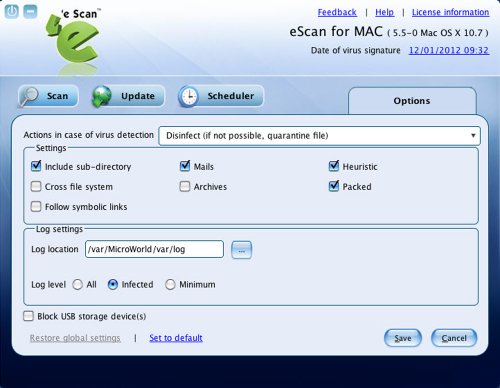
Task: Click the power icon at top left
Action: [x=12, y=12]
